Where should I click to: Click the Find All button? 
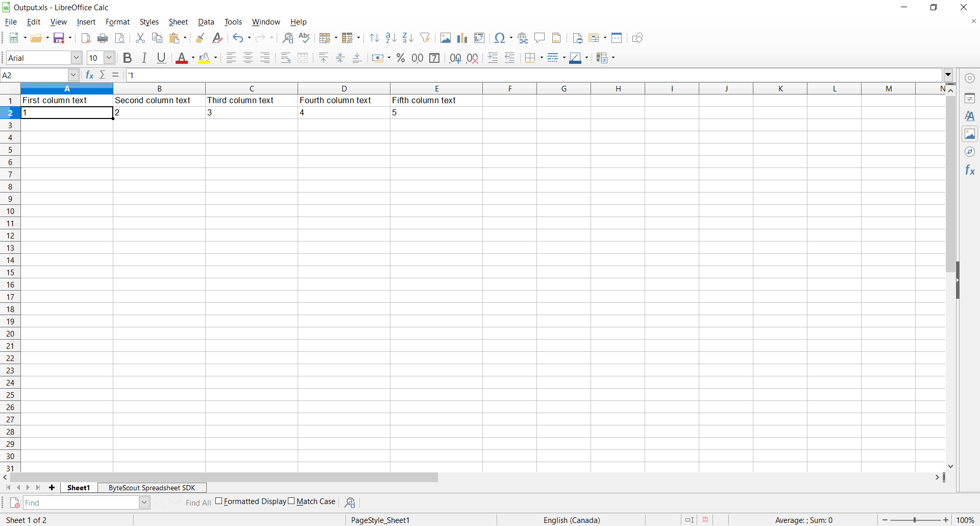(x=198, y=503)
